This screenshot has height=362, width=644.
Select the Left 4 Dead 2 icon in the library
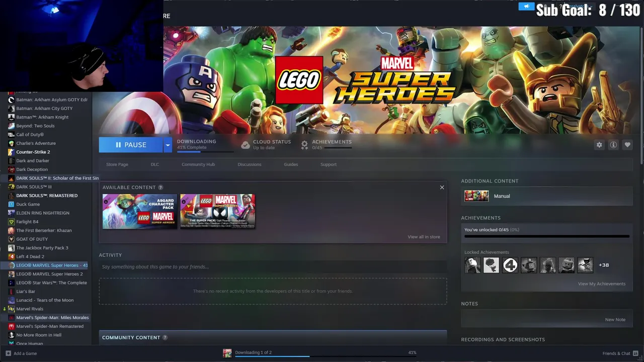[11, 256]
